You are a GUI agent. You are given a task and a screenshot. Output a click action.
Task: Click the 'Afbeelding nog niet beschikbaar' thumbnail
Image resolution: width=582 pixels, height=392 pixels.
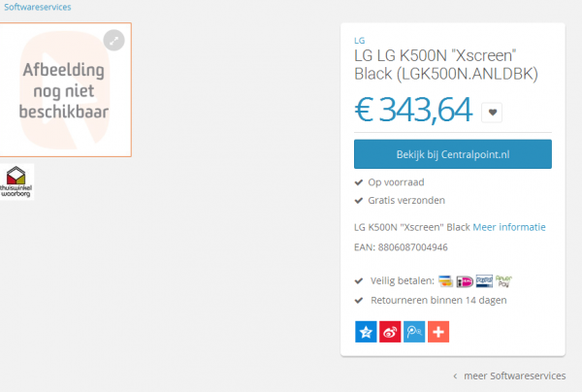point(65,90)
